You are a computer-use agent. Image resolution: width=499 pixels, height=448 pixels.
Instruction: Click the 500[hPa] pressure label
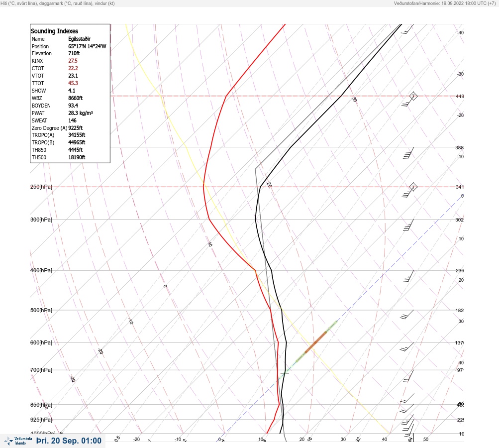point(41,310)
